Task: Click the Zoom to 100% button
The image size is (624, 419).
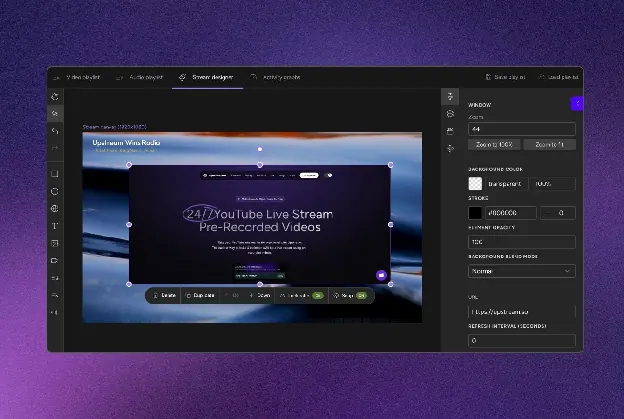Action: click(x=494, y=144)
